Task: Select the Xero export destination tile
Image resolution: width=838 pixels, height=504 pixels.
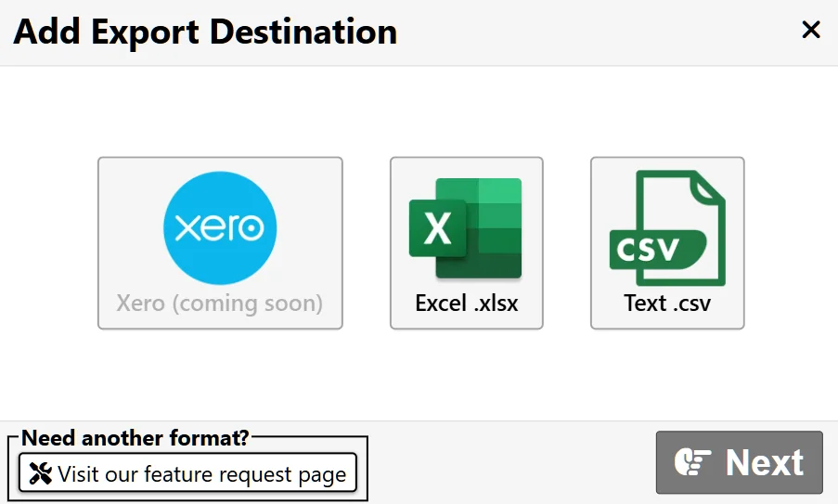Action: pos(220,243)
